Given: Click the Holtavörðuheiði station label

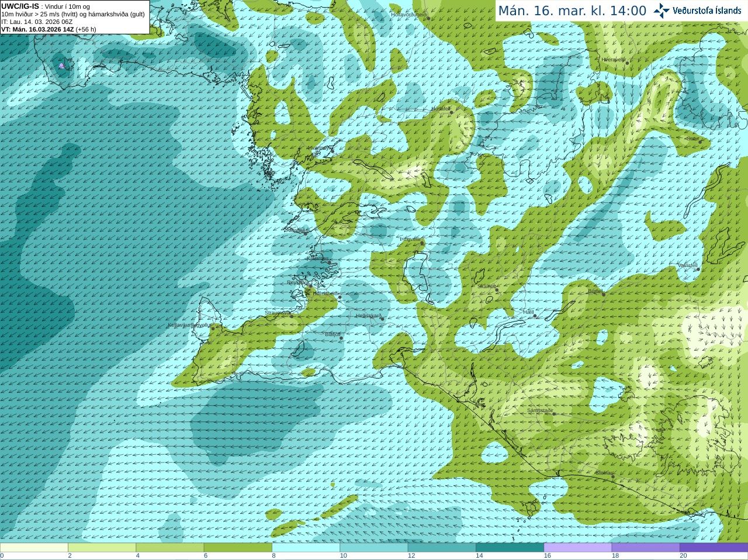Looking at the screenshot, I should [409, 14].
